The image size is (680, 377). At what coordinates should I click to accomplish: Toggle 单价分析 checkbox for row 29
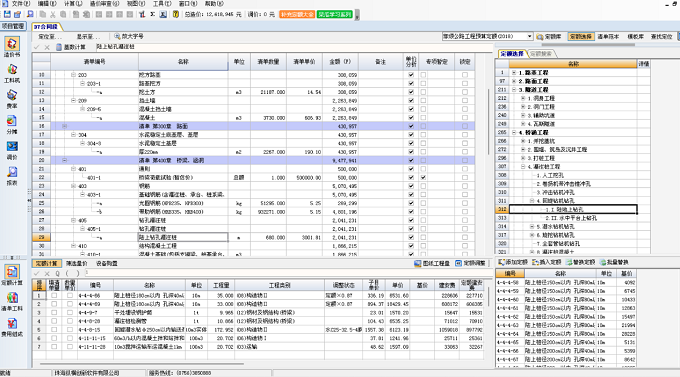411,237
